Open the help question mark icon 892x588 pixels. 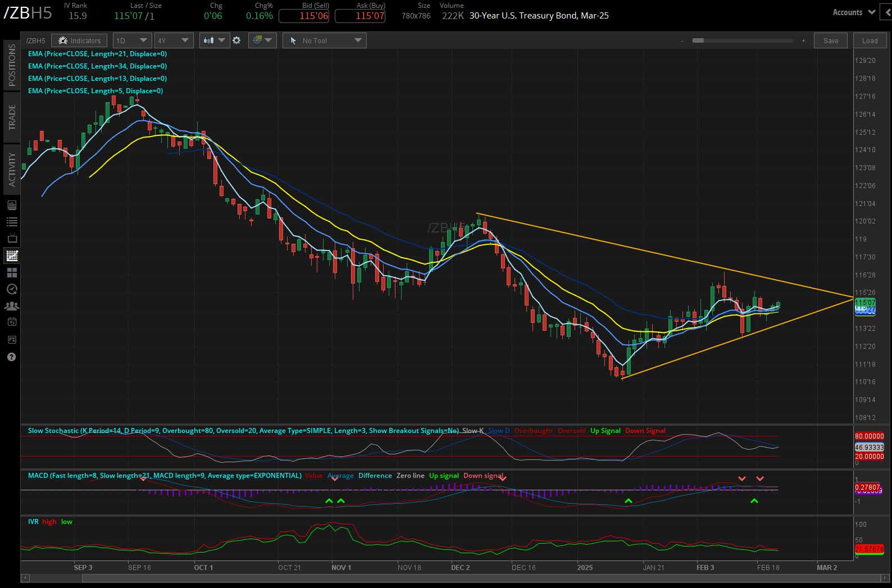click(x=11, y=357)
